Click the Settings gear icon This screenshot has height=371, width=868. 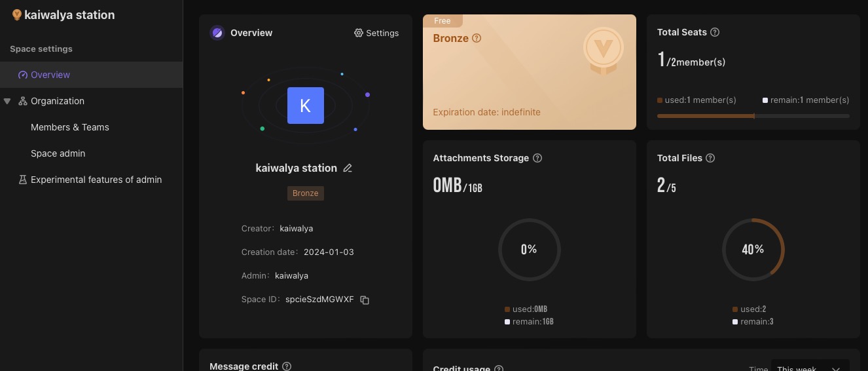coord(359,33)
